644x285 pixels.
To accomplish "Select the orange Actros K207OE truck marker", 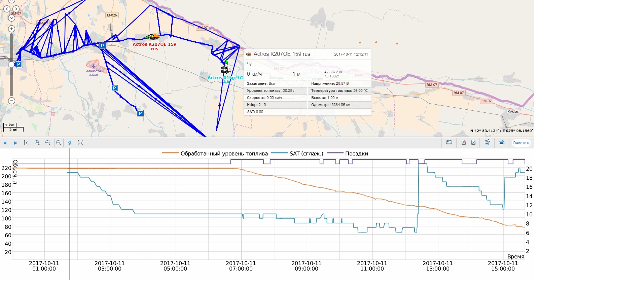I will 154,37.
